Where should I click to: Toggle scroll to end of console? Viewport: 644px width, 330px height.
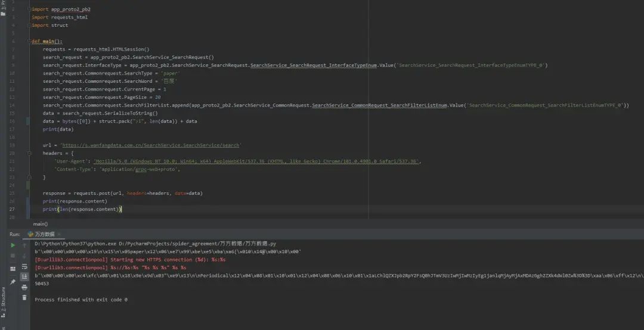pyautogui.click(x=24, y=277)
